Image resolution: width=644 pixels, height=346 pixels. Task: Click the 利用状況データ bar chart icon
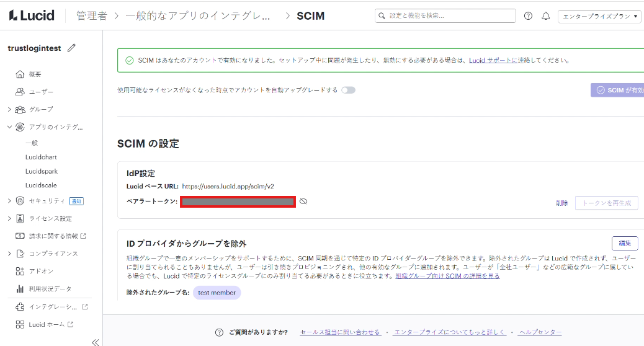[20, 289]
